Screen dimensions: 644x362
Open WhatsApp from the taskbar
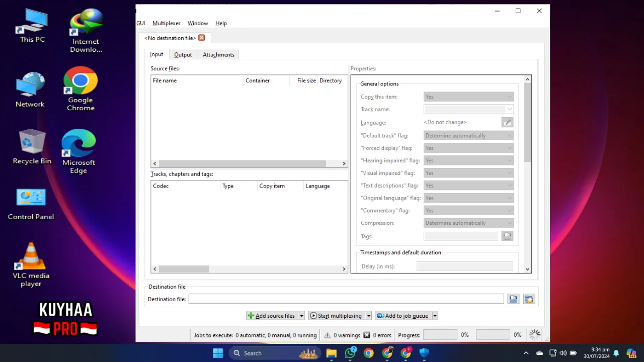[350, 353]
